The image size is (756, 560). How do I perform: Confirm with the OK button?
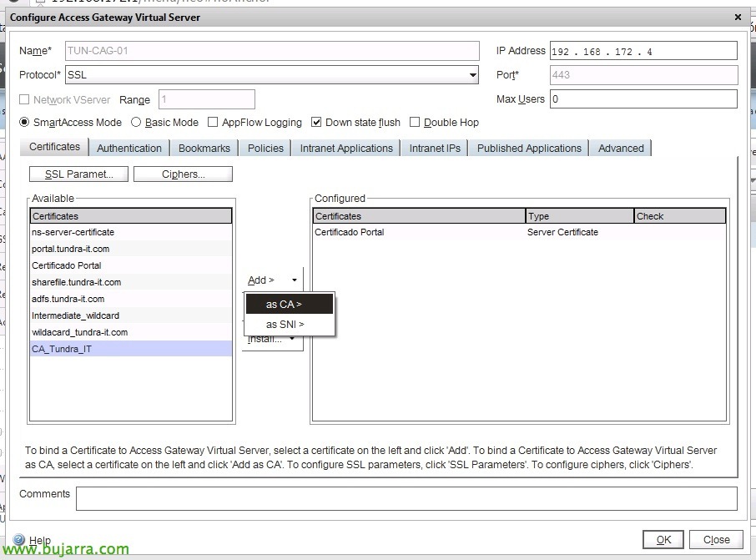click(x=663, y=539)
